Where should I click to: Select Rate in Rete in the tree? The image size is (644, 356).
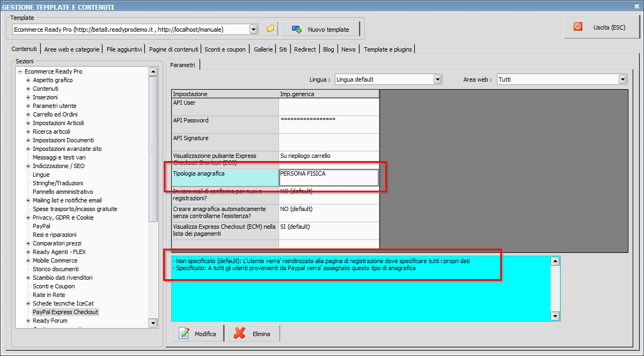click(49, 295)
